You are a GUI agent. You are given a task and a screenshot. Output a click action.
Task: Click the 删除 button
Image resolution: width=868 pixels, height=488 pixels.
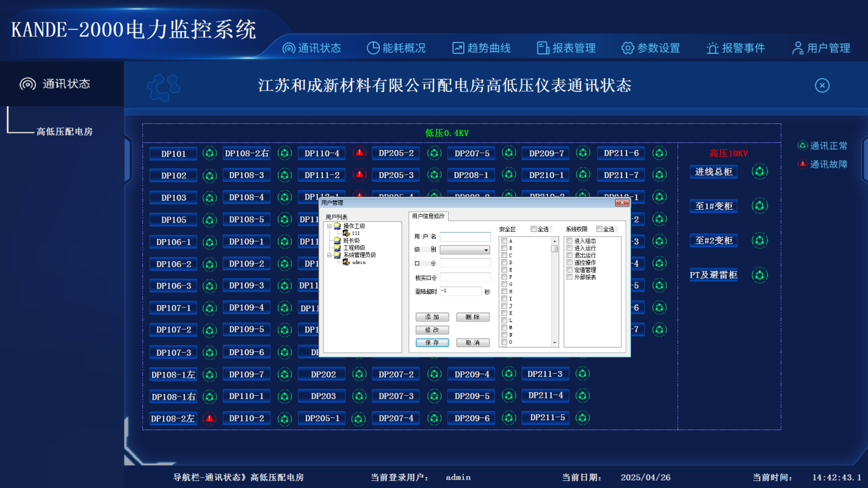473,317
